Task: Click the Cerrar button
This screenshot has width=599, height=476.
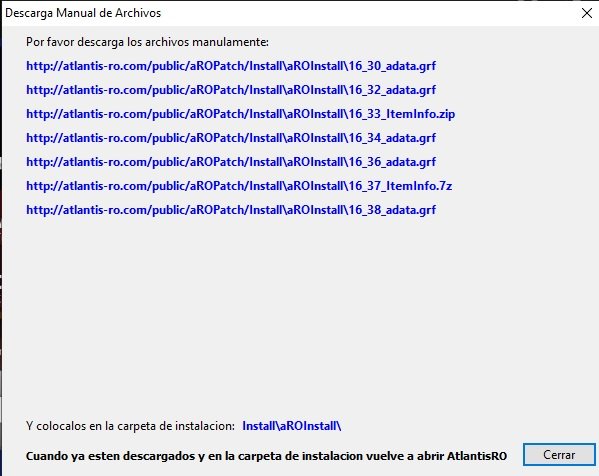Action: pyautogui.click(x=559, y=455)
